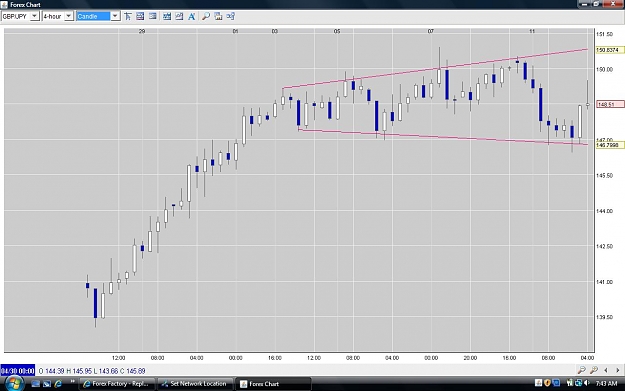Move the chart right with the arrow button

click(x=618, y=370)
